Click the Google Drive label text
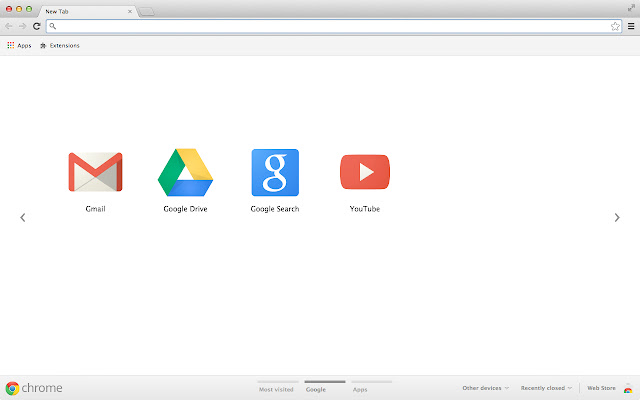Screen dimensions: 640x400 coord(185,209)
